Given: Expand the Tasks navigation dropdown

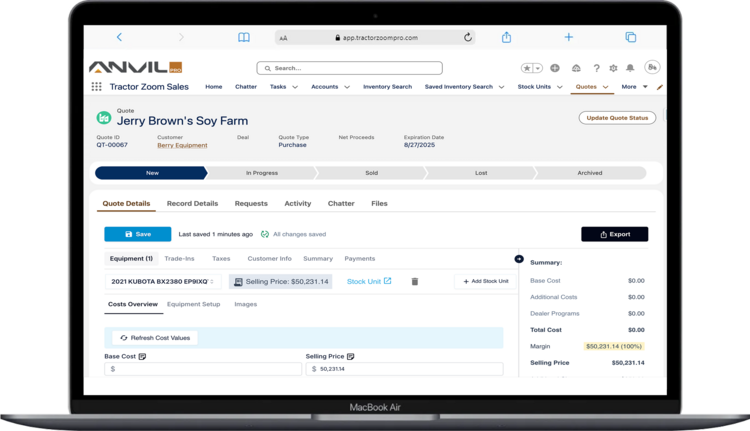Looking at the screenshot, I should [293, 87].
